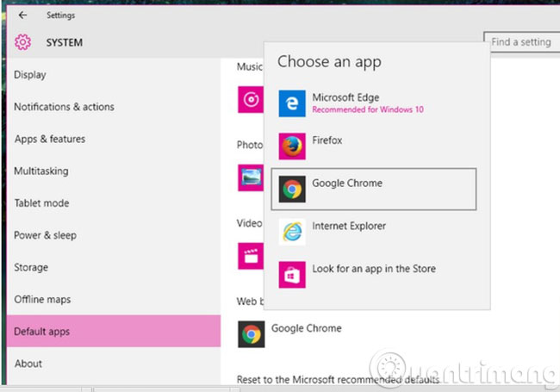
Task: Click Recommended for Windows 10 text
Action: pos(368,109)
